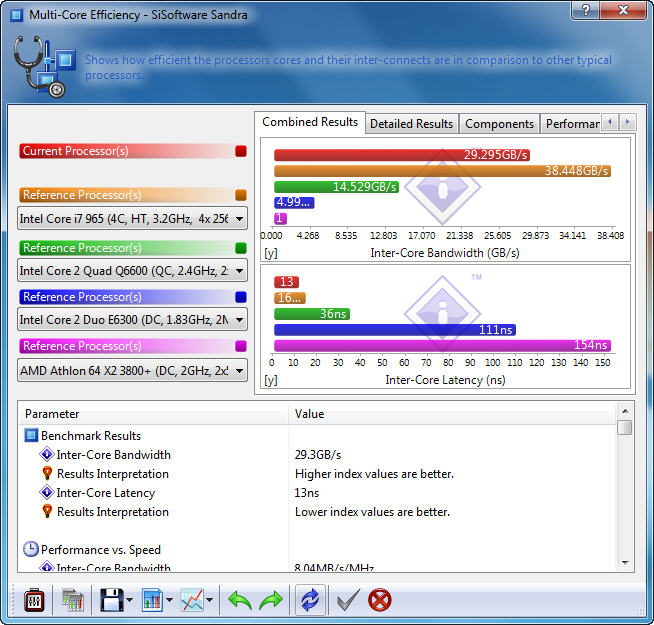
Task: Click 'Lower index values are better.' text
Action: tap(372, 512)
